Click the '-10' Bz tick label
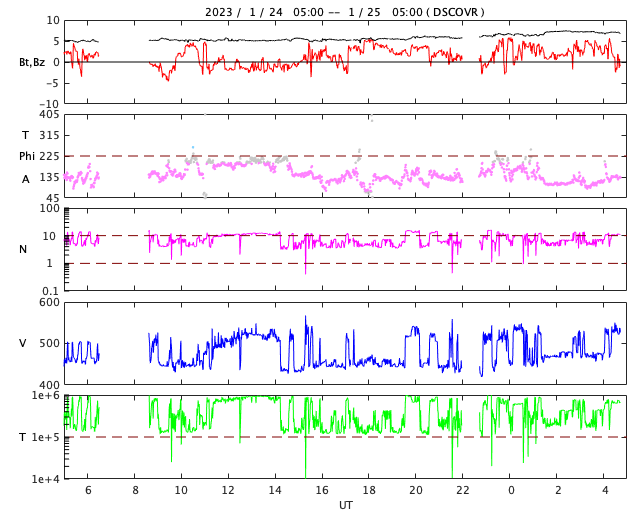Viewport: 640px width, 512px height. click(x=50, y=104)
